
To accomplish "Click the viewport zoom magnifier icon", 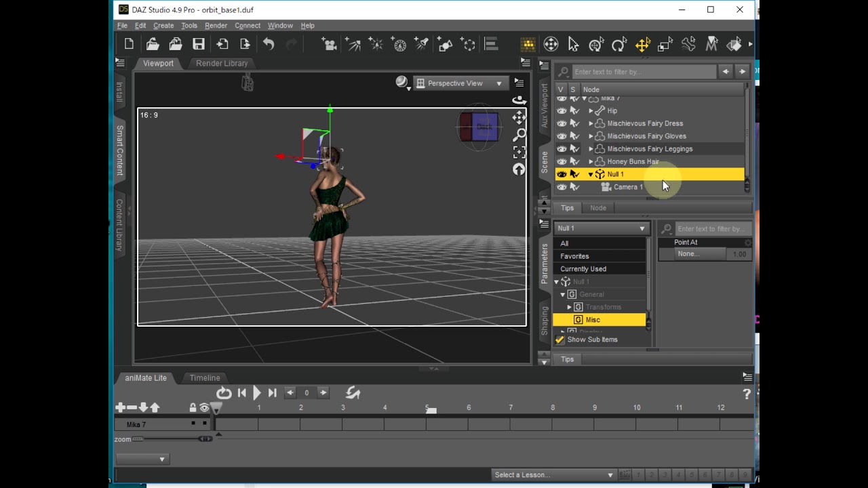I will click(x=519, y=134).
